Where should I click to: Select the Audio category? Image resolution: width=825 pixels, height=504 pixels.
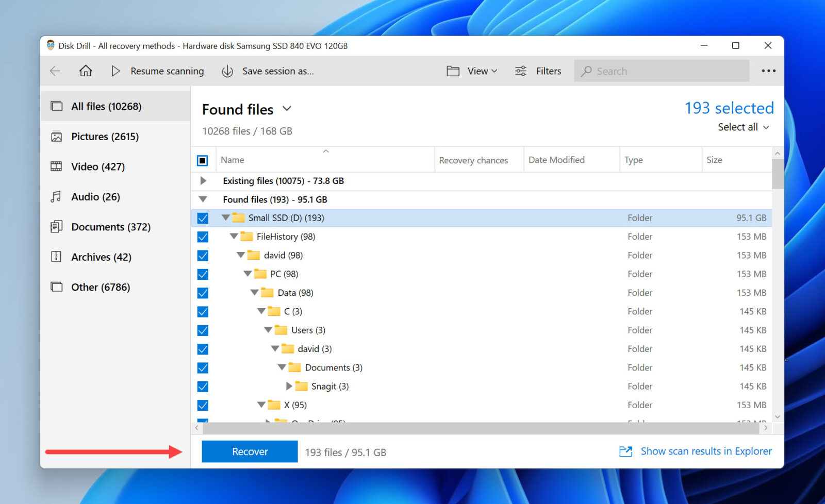point(95,196)
